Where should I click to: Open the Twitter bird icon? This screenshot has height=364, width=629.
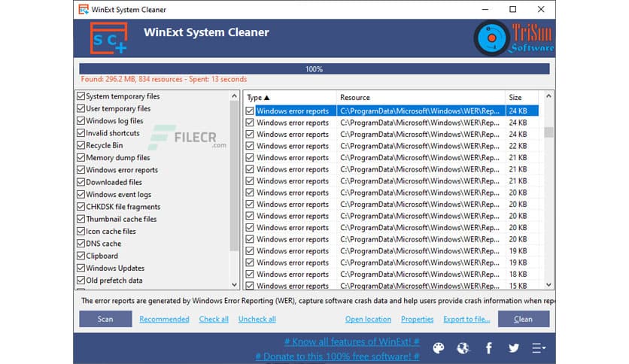tap(513, 348)
